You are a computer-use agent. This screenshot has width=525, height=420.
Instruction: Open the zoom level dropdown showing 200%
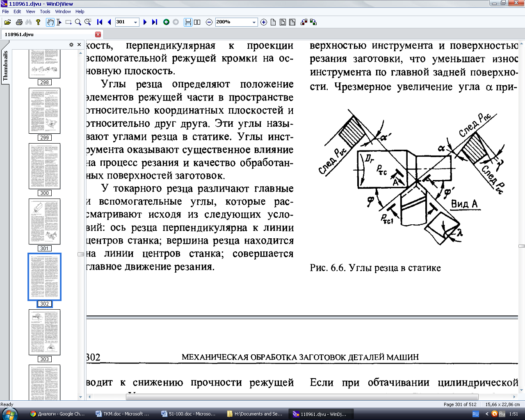pyautogui.click(x=254, y=22)
